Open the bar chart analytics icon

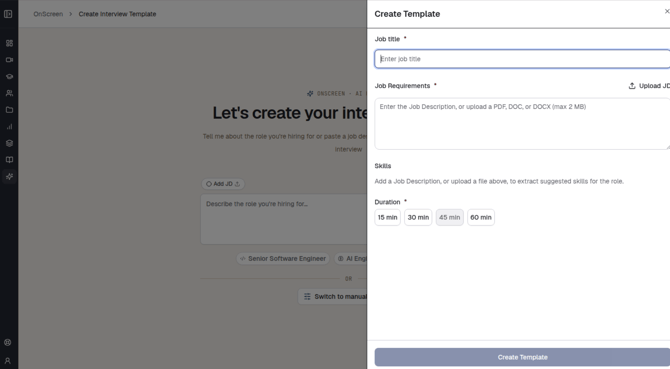pyautogui.click(x=9, y=126)
